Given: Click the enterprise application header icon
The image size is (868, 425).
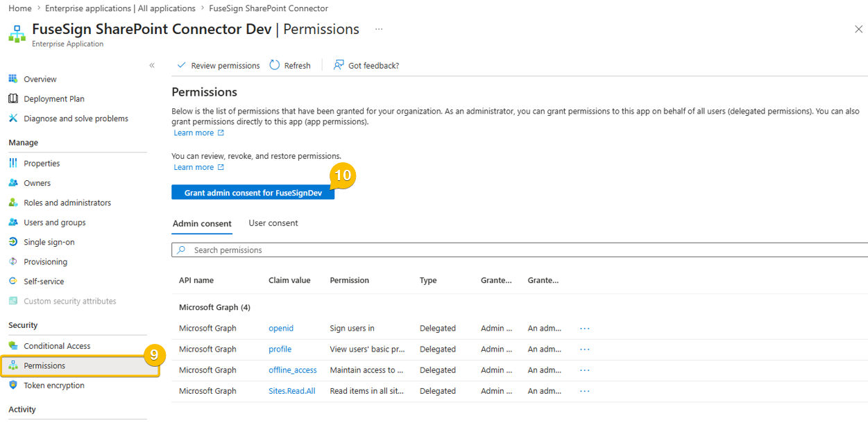Looking at the screenshot, I should pos(17,33).
